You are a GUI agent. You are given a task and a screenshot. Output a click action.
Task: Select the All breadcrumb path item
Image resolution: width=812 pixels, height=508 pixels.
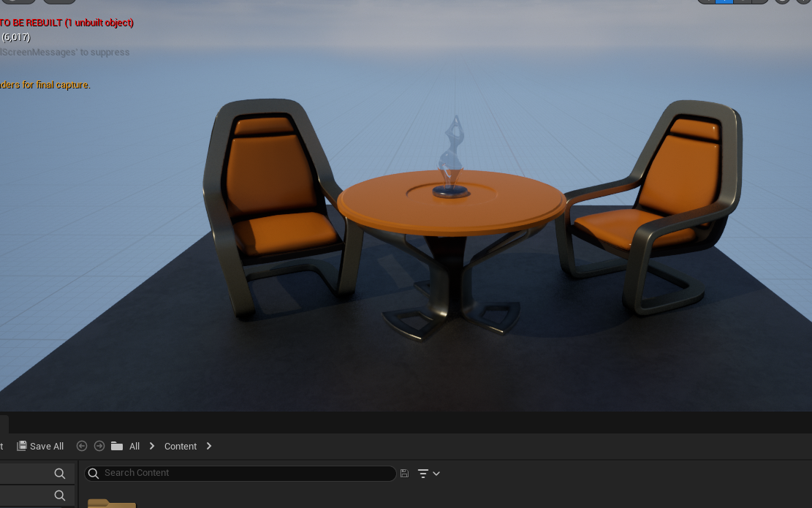point(134,446)
